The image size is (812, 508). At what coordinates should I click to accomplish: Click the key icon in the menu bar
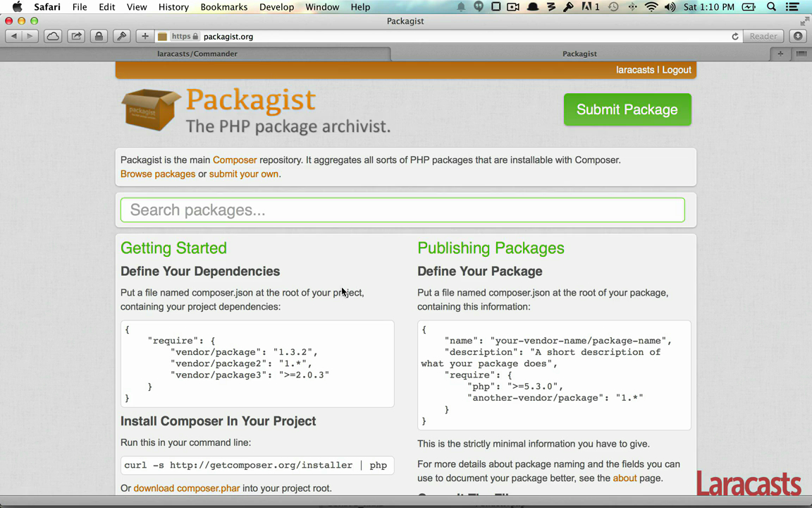[x=568, y=7]
